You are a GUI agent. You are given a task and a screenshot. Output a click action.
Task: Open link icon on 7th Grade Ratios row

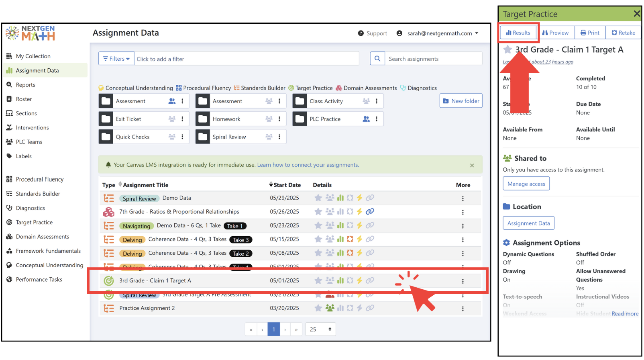point(370,211)
